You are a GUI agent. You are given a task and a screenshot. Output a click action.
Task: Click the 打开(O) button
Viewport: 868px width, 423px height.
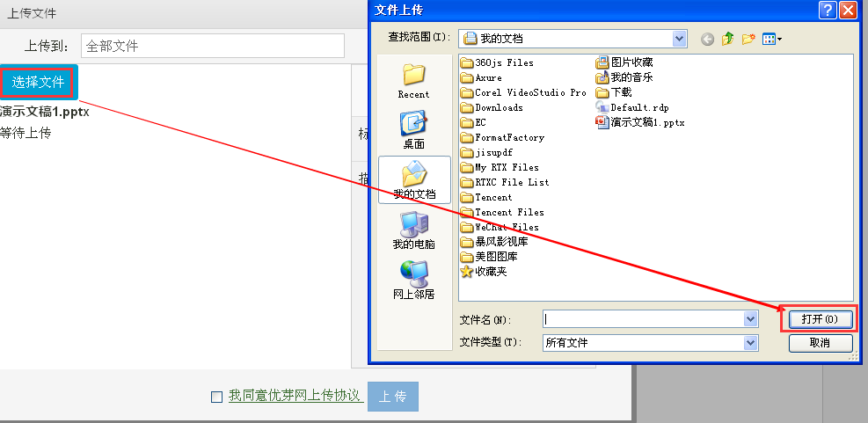click(820, 319)
